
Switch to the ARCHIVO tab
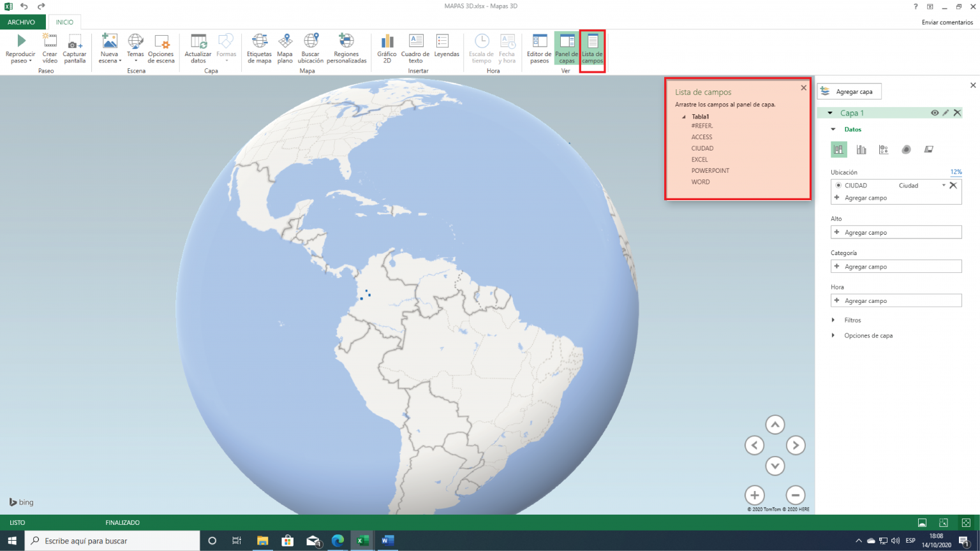(x=22, y=22)
